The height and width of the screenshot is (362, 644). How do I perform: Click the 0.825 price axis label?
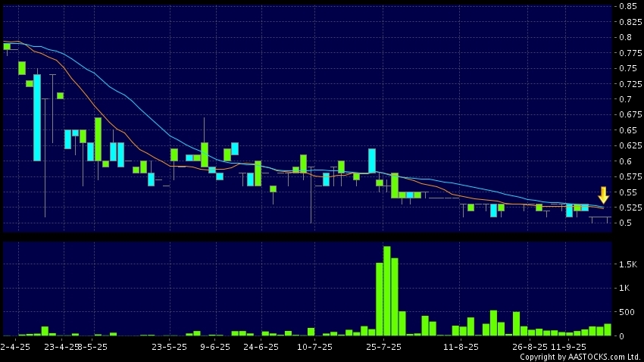pyautogui.click(x=630, y=22)
